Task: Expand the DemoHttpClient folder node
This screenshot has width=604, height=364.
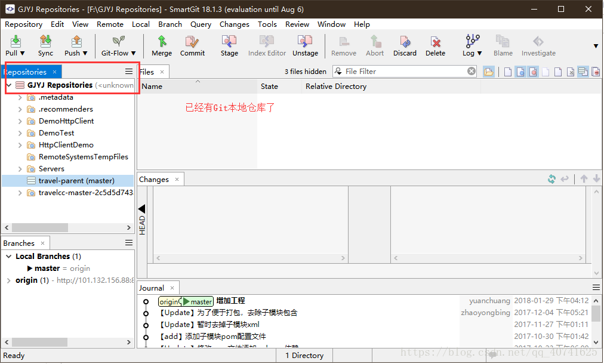Action: [x=20, y=121]
